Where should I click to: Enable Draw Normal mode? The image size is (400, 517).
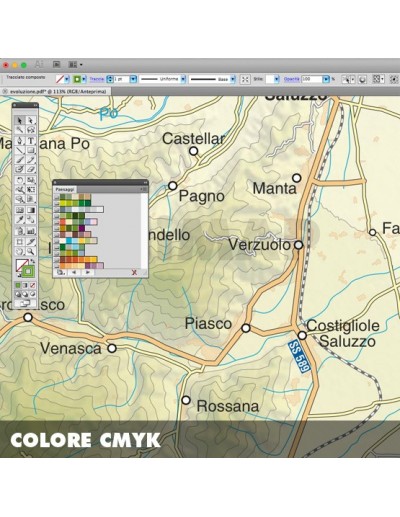pyautogui.click(x=18, y=294)
